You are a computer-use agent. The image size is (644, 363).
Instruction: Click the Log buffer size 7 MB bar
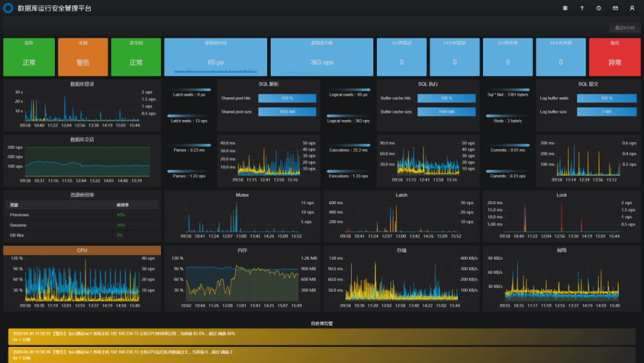pos(606,112)
